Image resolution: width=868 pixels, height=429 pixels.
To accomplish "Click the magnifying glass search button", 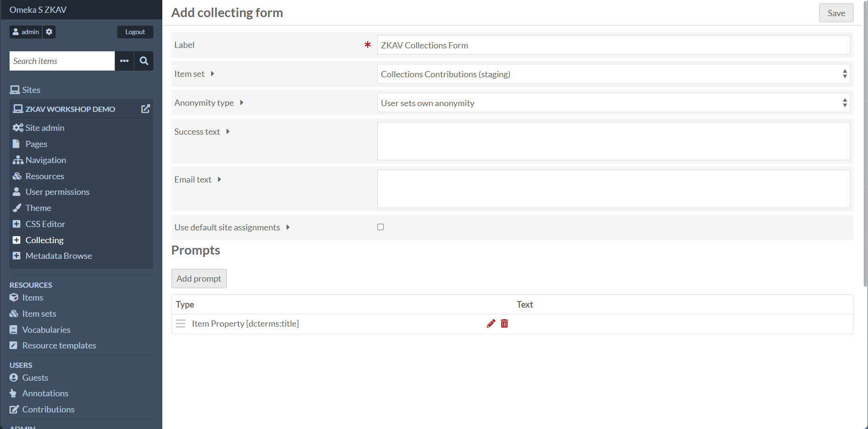I will pyautogui.click(x=144, y=61).
